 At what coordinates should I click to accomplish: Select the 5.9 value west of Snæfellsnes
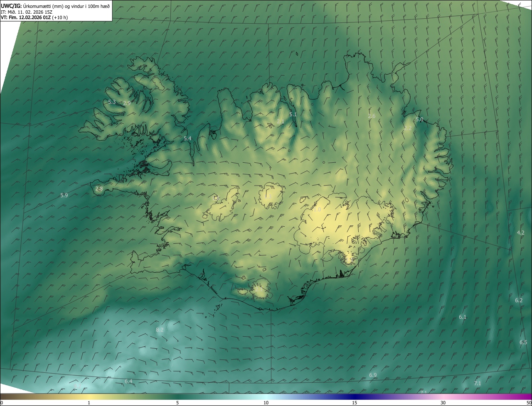(x=64, y=195)
